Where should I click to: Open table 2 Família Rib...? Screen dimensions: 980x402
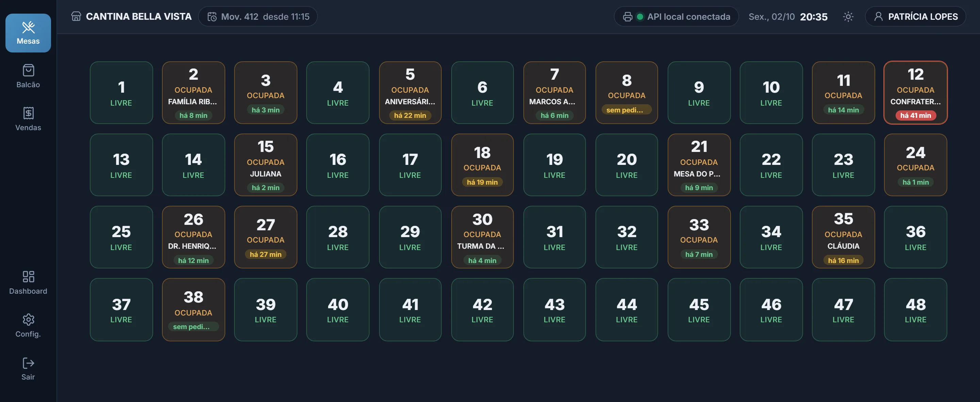pos(193,93)
